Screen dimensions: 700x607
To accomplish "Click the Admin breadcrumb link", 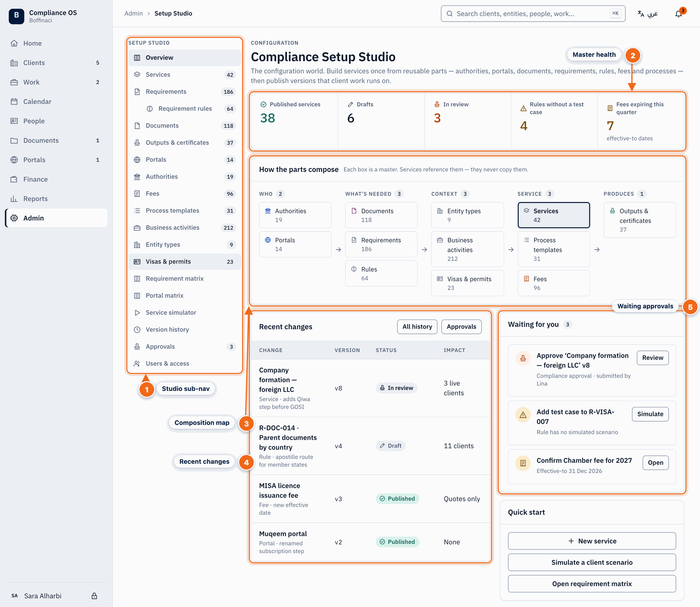I will pos(134,13).
